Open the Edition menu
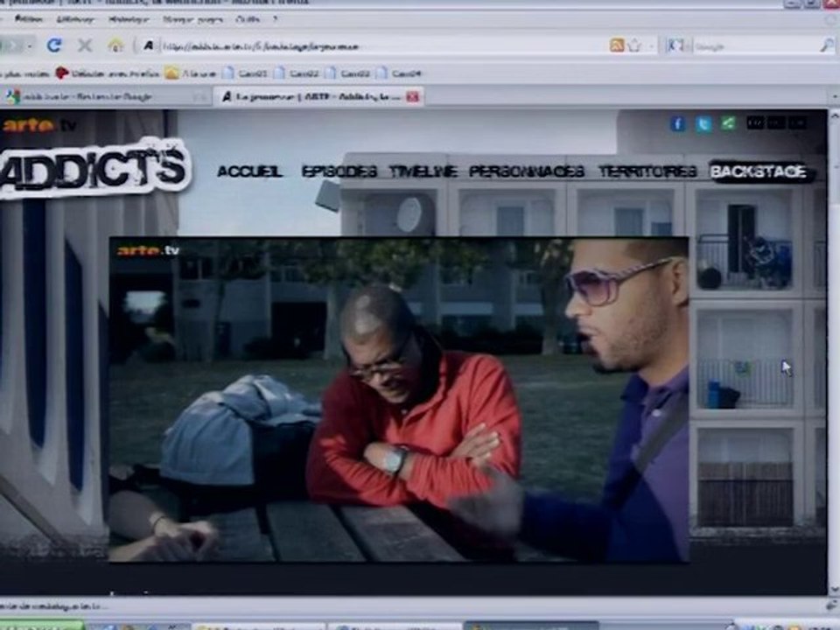 29,19
